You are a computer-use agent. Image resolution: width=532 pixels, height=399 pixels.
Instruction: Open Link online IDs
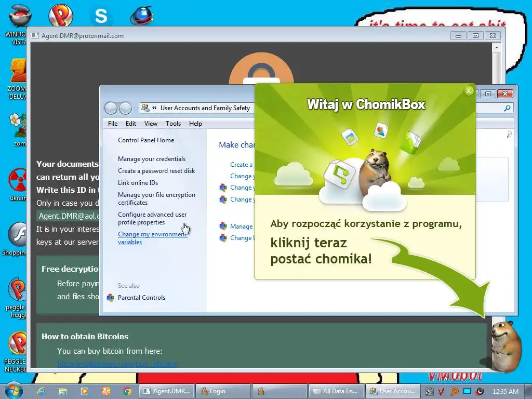(x=138, y=182)
